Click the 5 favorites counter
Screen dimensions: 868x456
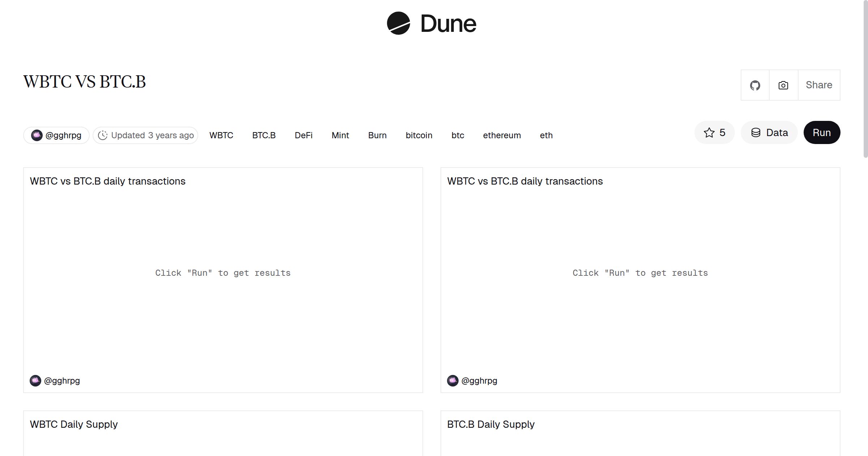pyautogui.click(x=722, y=132)
